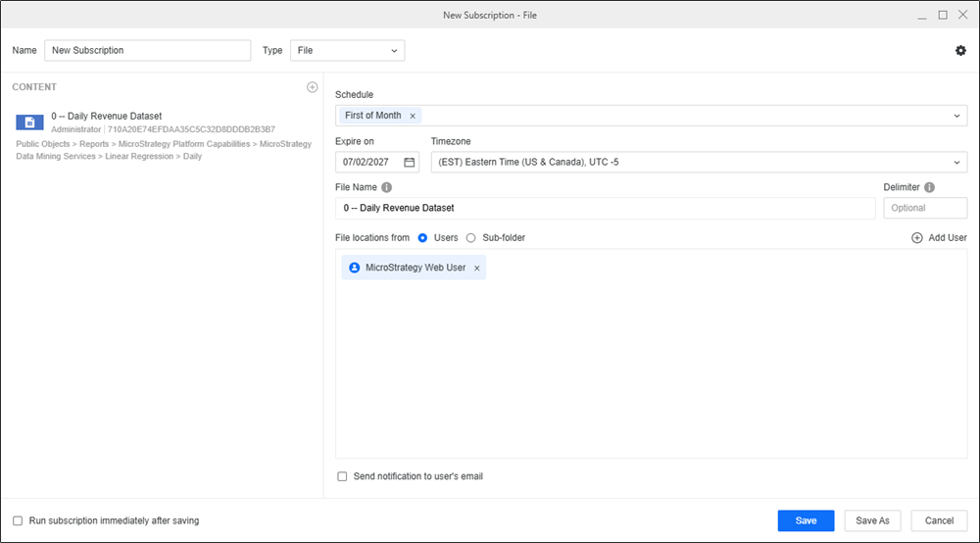Show the File Name info tooltip icon
980x543 pixels.
pos(386,187)
